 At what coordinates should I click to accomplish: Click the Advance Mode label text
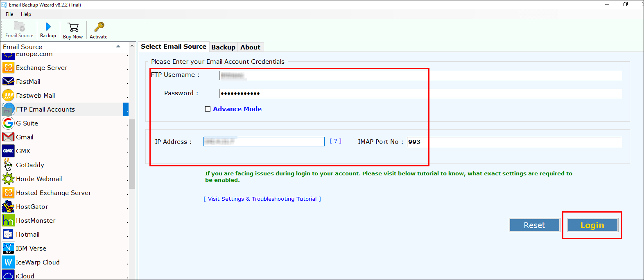[237, 109]
